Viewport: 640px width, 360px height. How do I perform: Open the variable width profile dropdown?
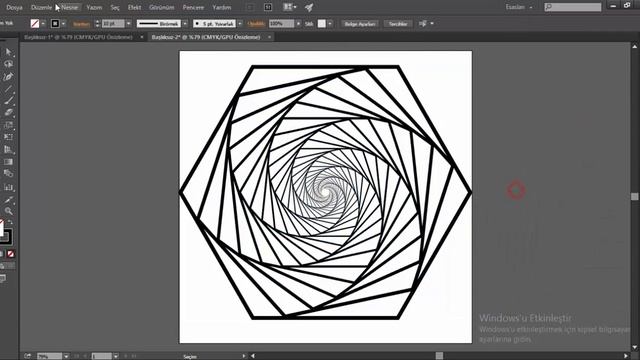click(185, 24)
